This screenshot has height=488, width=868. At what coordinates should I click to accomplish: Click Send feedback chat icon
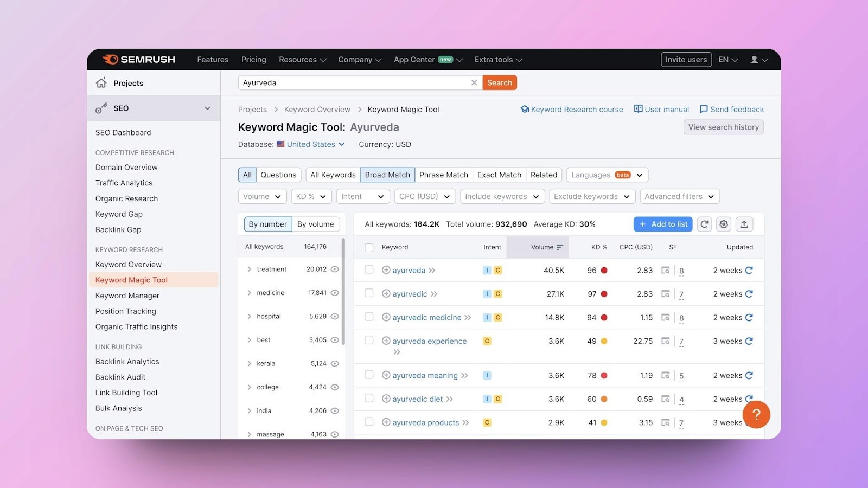tap(704, 109)
